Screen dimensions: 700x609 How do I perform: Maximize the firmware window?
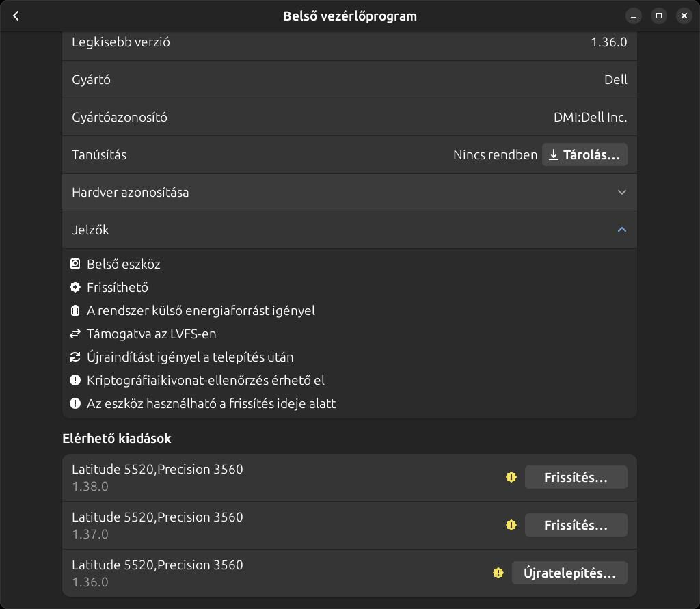click(659, 16)
